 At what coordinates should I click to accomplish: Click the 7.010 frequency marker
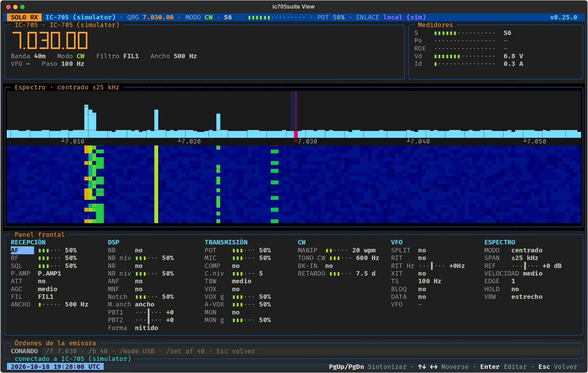[x=73, y=141]
